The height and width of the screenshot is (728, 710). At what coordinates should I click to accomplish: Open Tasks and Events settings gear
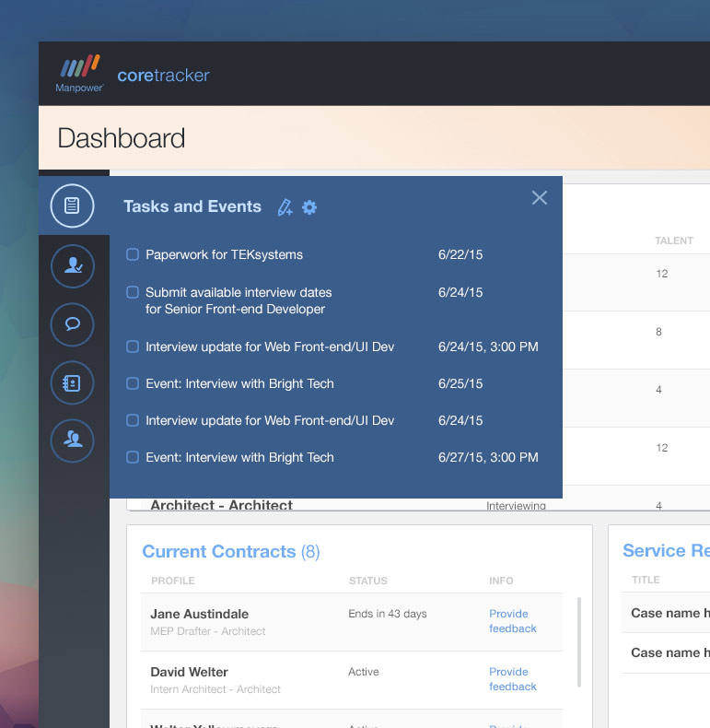(309, 207)
